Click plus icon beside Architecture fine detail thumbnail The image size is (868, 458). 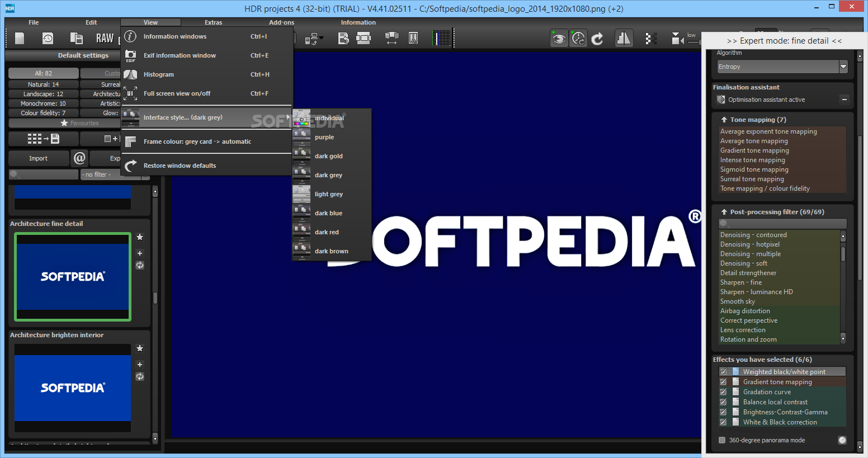coord(140,253)
